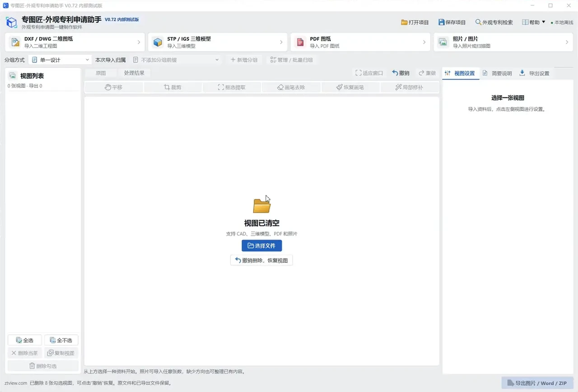Click the 复制视图 button
The width and height of the screenshot is (578, 392).
tap(61, 353)
